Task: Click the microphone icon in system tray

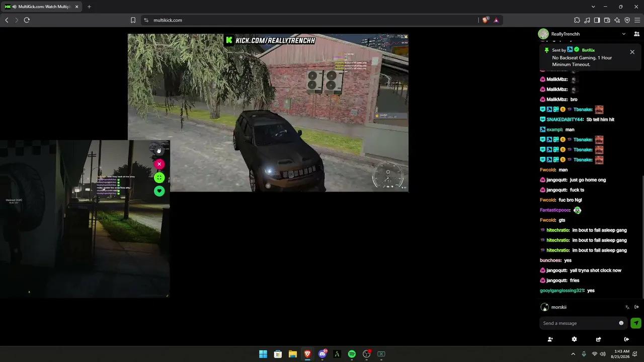Action: 584,354
